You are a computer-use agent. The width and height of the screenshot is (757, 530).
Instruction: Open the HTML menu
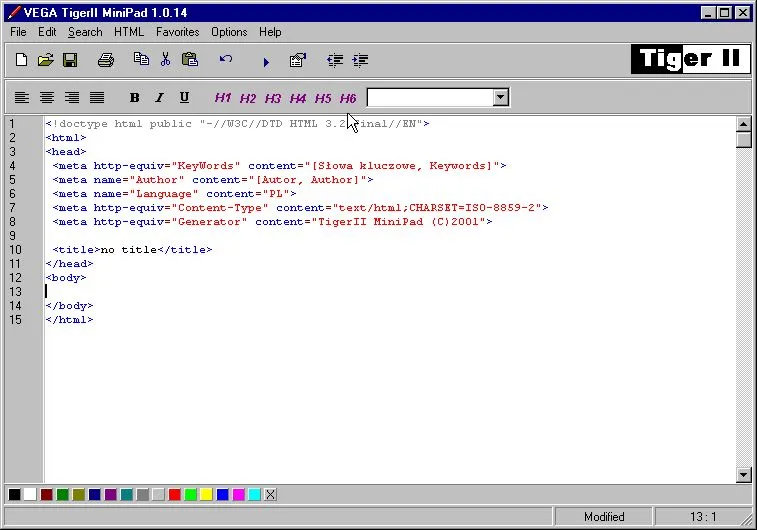pyautogui.click(x=129, y=32)
